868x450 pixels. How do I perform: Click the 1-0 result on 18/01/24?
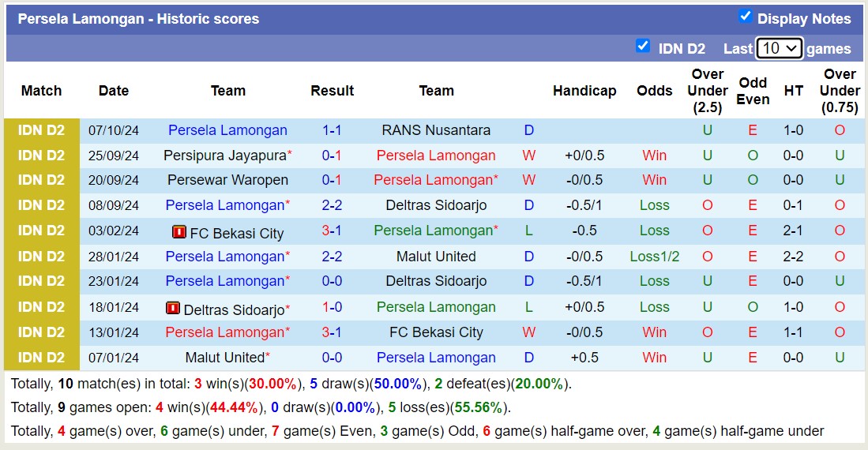[x=332, y=307]
